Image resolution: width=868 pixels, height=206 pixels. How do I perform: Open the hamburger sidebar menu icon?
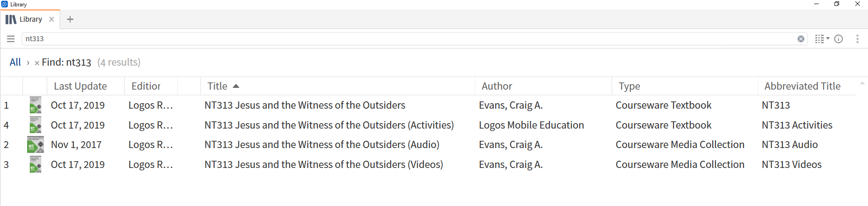[11, 39]
